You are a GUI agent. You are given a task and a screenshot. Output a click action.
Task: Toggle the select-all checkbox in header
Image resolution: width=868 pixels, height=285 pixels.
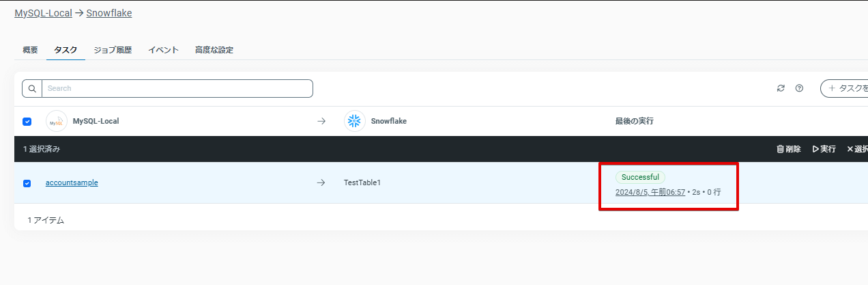pos(27,122)
